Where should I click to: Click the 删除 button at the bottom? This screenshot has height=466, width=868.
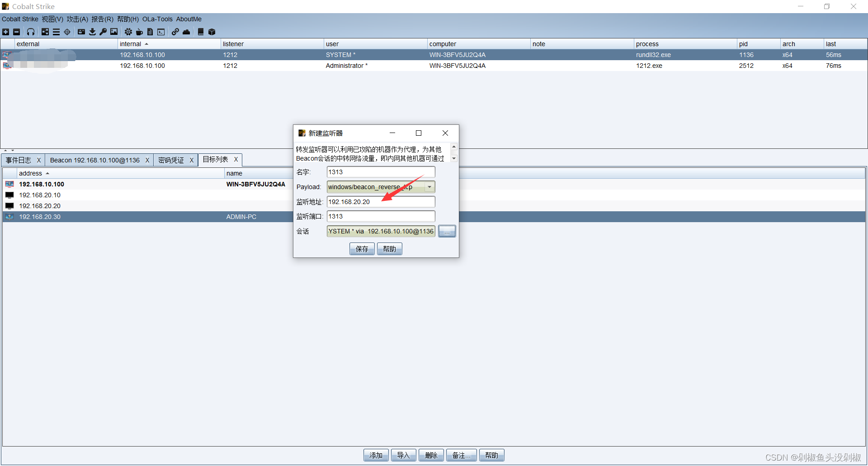(431, 455)
